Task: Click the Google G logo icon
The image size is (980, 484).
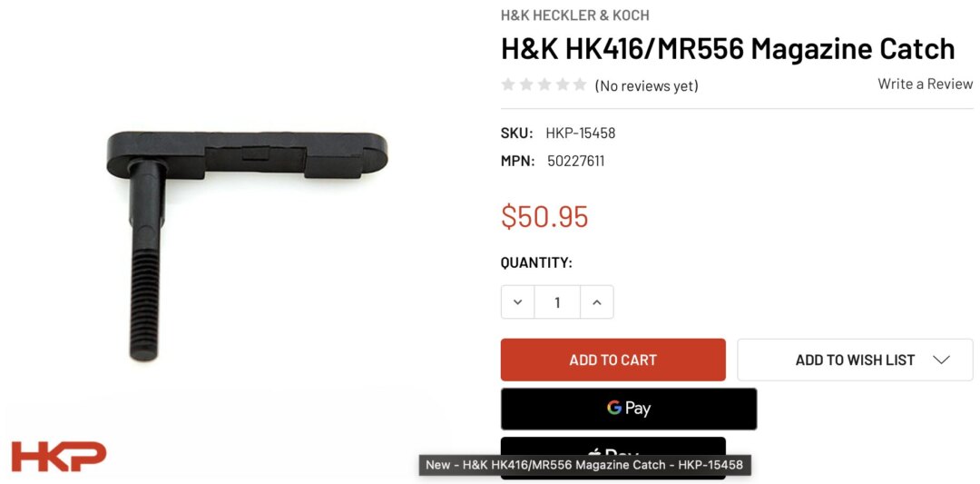Action: [x=613, y=409]
